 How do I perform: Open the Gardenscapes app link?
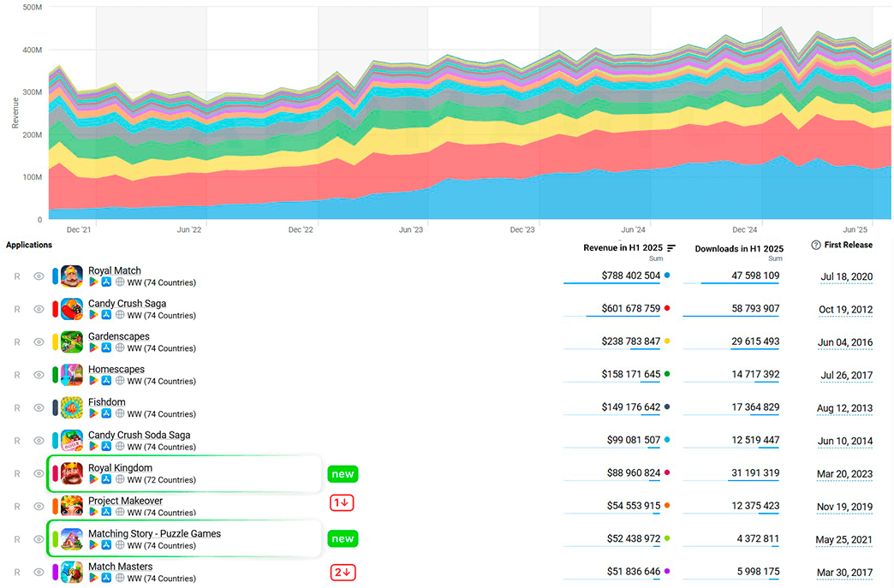118,336
